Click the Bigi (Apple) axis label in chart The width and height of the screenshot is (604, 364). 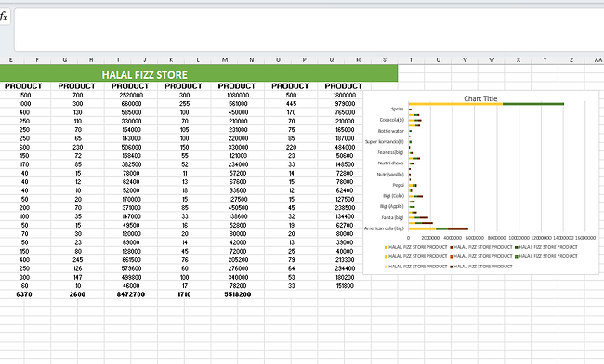click(x=392, y=206)
